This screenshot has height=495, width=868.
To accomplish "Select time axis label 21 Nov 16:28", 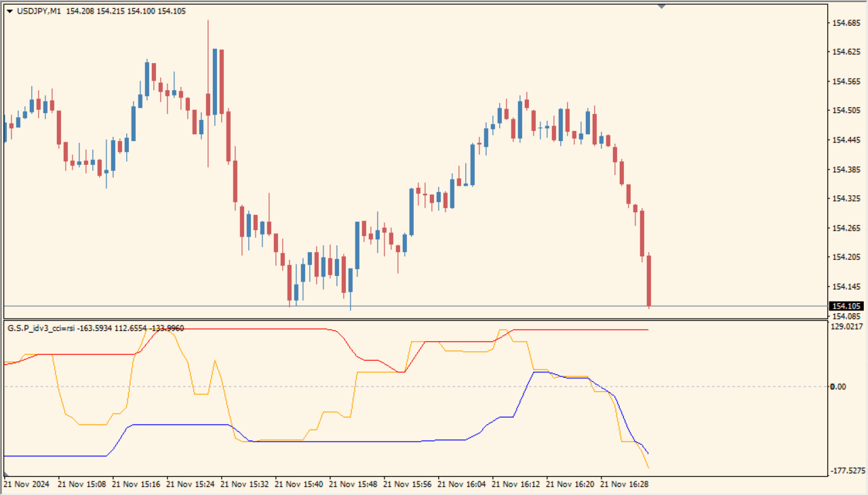I will point(624,485).
